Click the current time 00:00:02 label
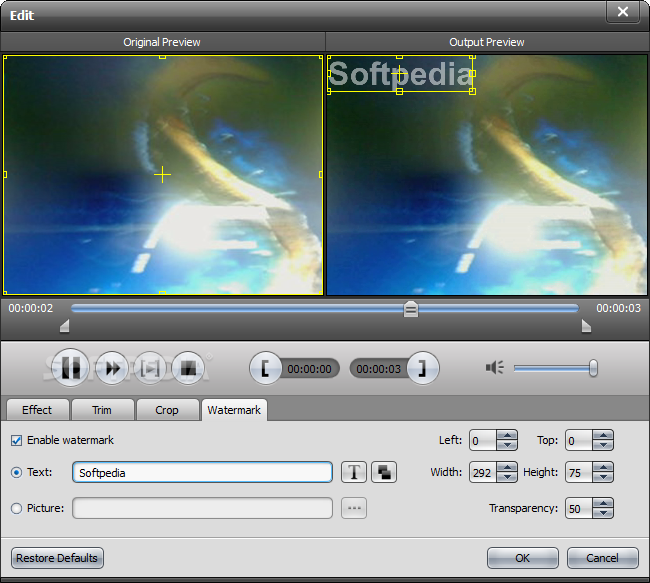The width and height of the screenshot is (650, 583). click(31, 309)
